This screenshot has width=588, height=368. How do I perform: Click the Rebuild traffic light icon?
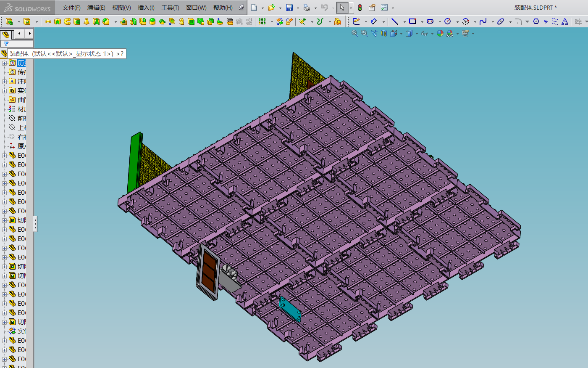point(360,8)
